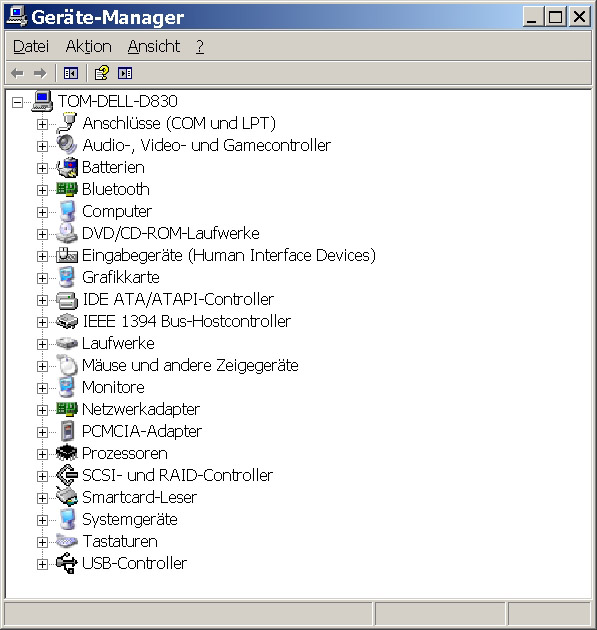Click the show/hide console tree toolbar icon
The height and width of the screenshot is (630, 597).
[71, 73]
